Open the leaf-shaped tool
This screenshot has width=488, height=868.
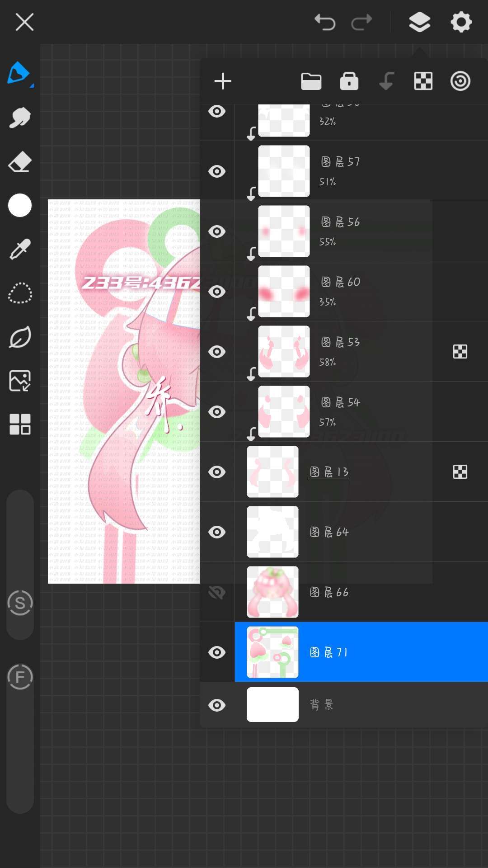20,337
